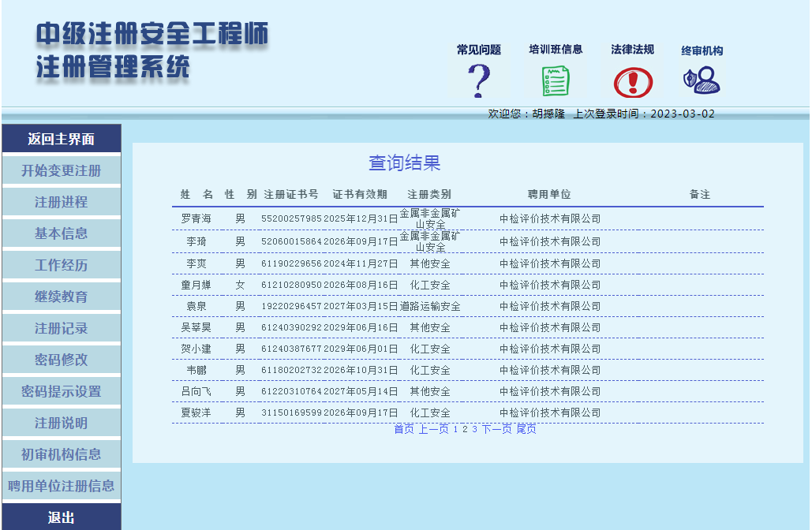Open 聘用单位注册信息 page
This screenshot has width=812, height=530.
pos(61,486)
